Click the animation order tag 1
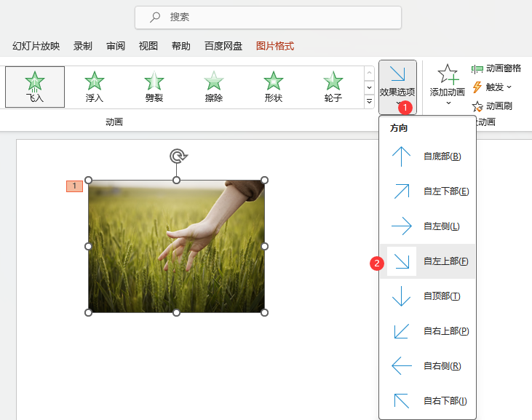 [74, 186]
